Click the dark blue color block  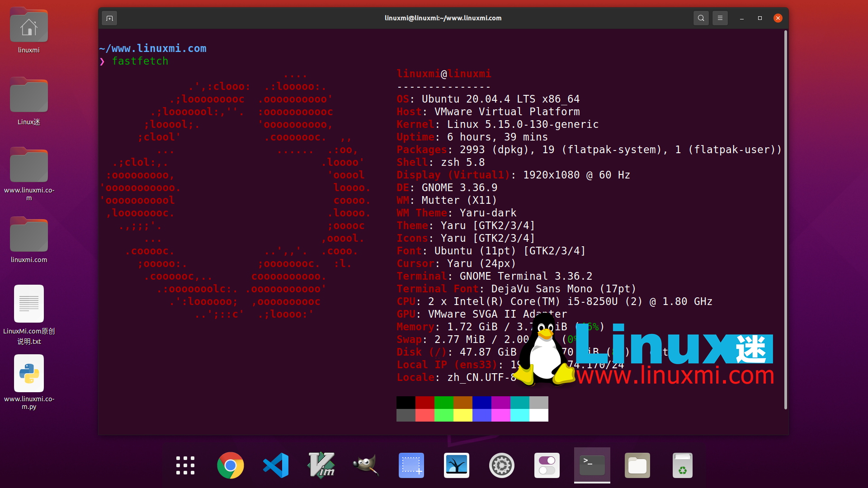click(482, 403)
